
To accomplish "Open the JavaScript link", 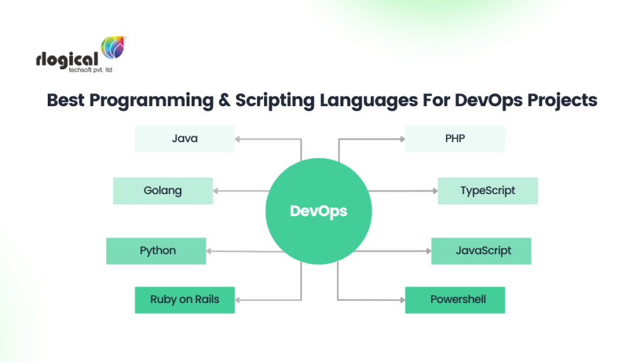I will tap(481, 251).
